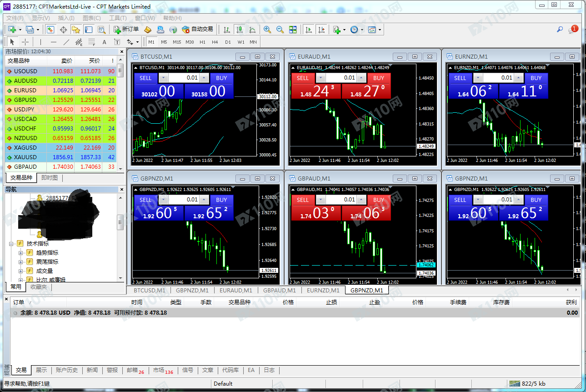Click the tile windows grid icon
Image resolution: width=586 pixels, height=392 pixels.
tap(293, 30)
